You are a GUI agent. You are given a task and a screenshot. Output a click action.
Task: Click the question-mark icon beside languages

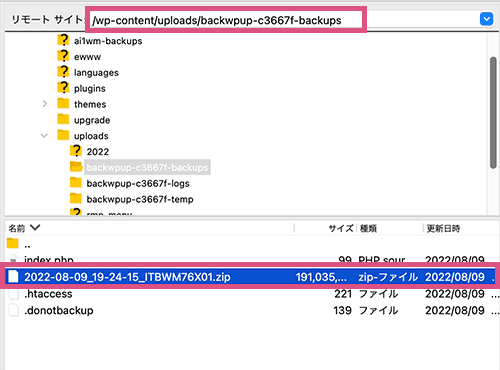coord(63,72)
